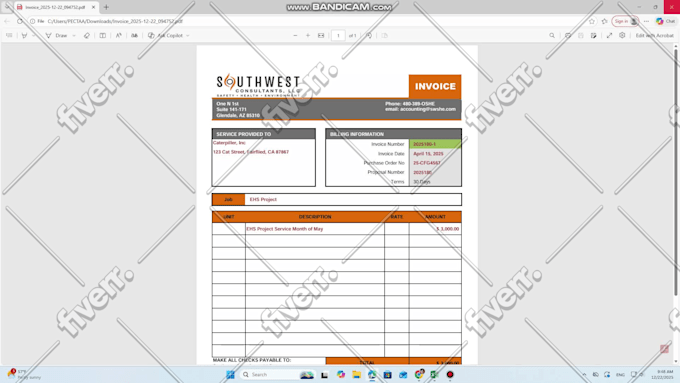Image resolution: width=680 pixels, height=383 pixels.
Task: Click the invoice date April 15, 2025
Action: [x=428, y=154]
